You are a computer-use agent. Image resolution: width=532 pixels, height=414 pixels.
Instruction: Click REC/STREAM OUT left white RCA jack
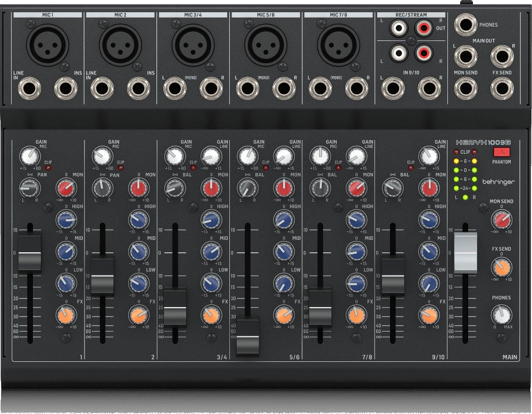[398, 28]
